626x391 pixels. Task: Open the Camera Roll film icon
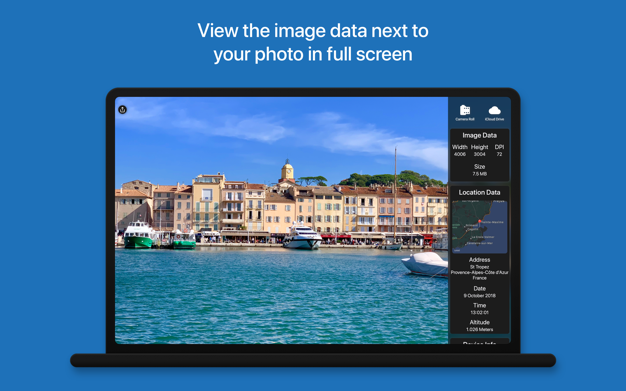(x=465, y=110)
